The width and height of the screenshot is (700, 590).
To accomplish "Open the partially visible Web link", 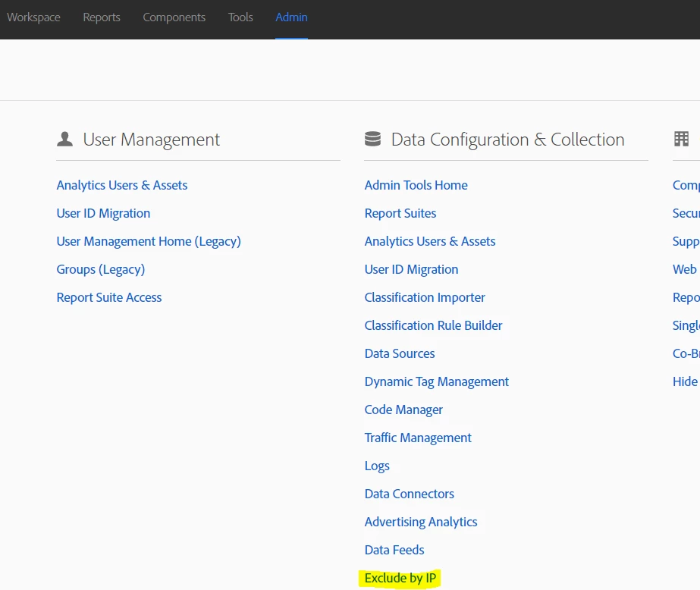I will 684,269.
